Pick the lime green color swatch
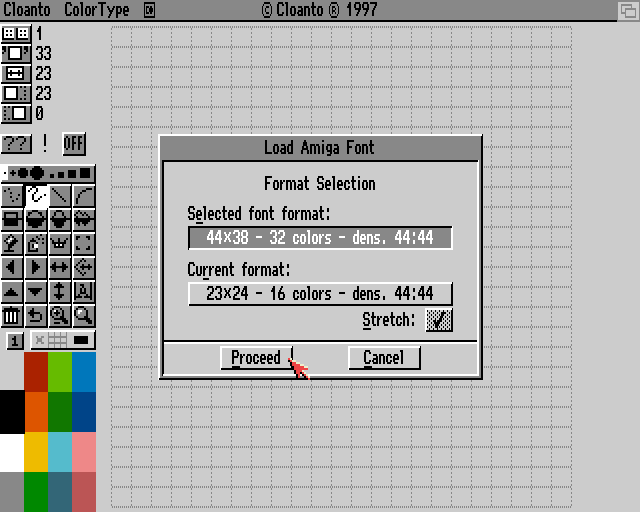Screen dimensions: 640x512 (60, 372)
